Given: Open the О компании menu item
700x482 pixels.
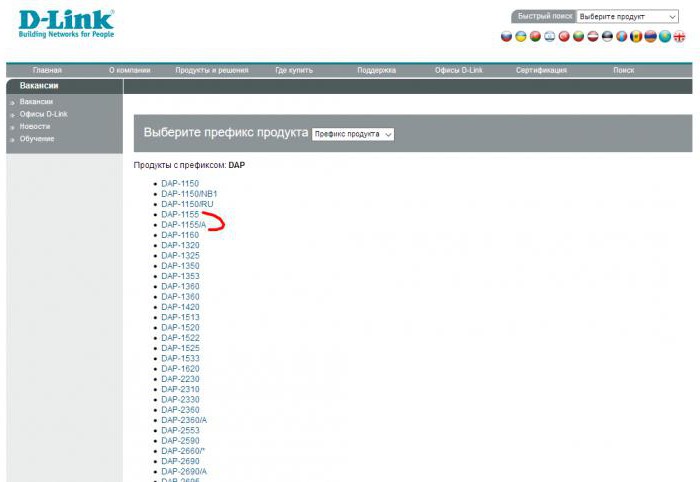Looking at the screenshot, I should [129, 70].
